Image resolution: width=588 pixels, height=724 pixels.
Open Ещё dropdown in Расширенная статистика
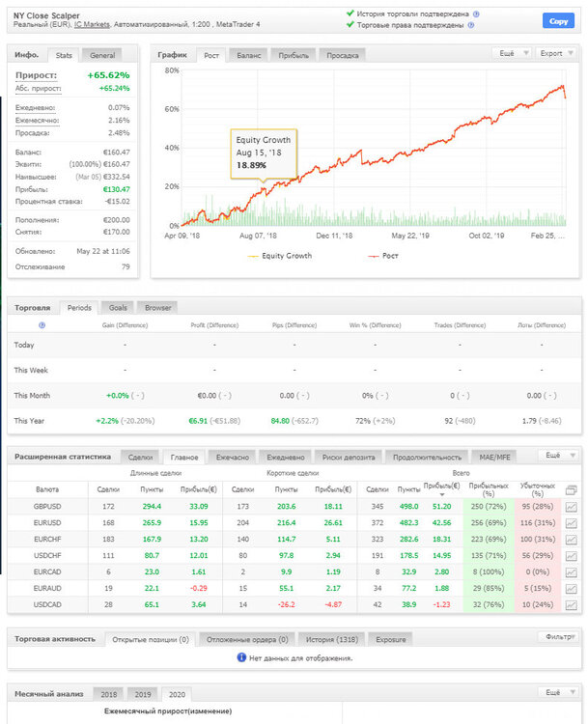point(558,456)
